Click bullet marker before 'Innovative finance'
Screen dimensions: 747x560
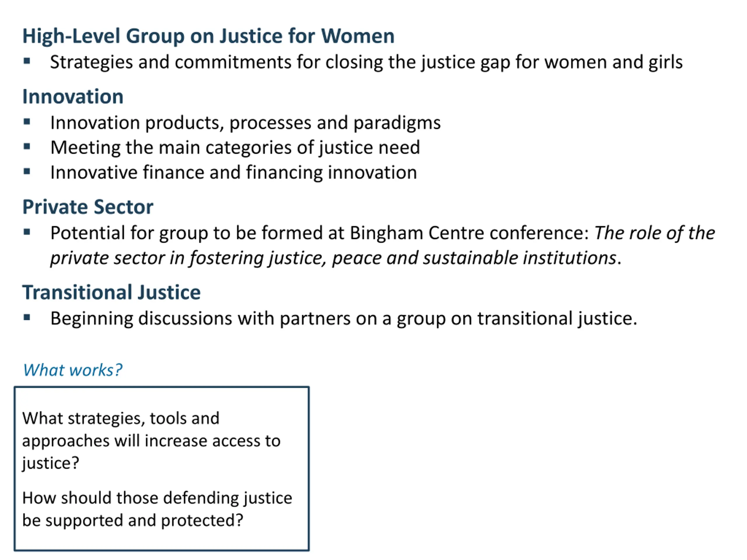pyautogui.click(x=27, y=171)
